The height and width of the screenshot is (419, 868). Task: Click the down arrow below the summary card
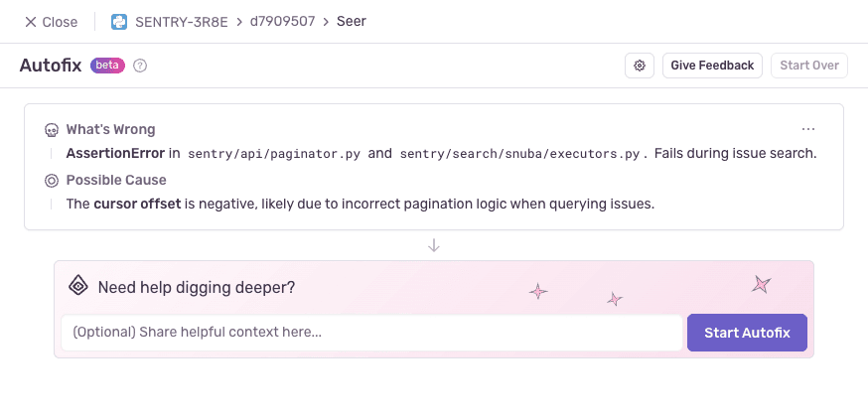pos(434,245)
